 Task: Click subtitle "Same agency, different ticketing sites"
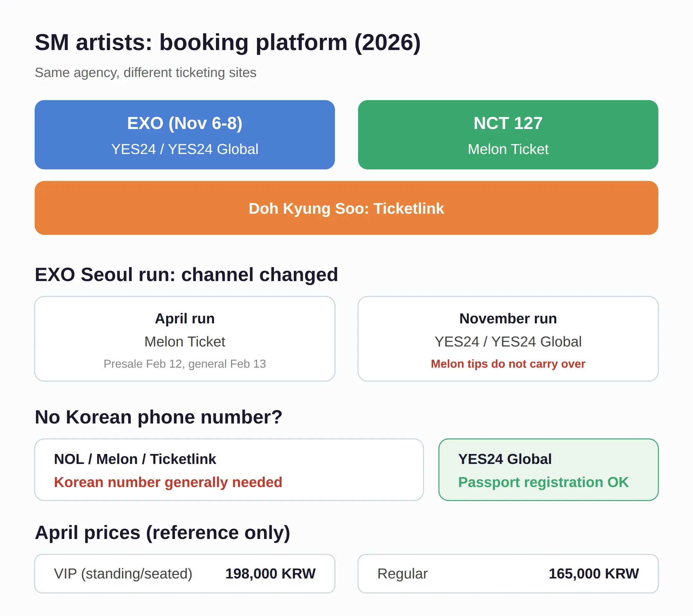[145, 73]
